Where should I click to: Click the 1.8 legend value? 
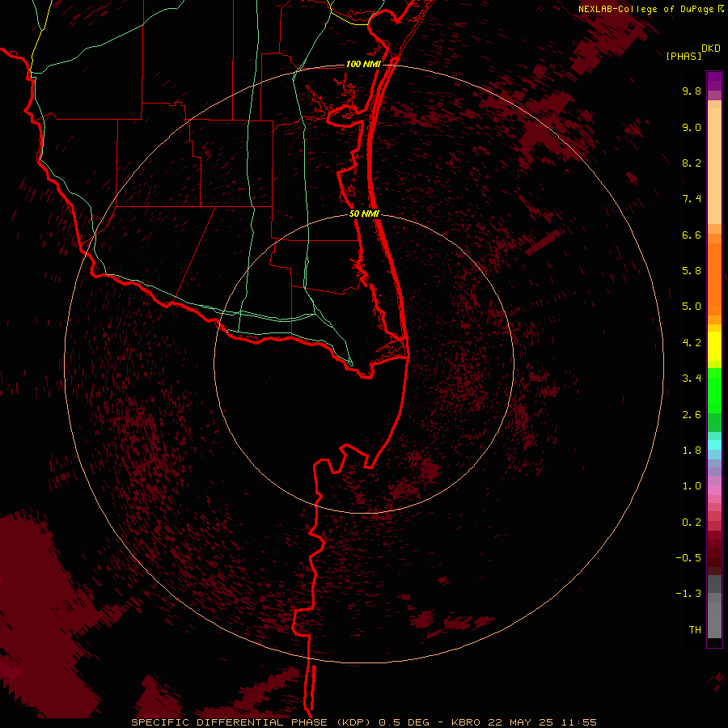tap(692, 451)
